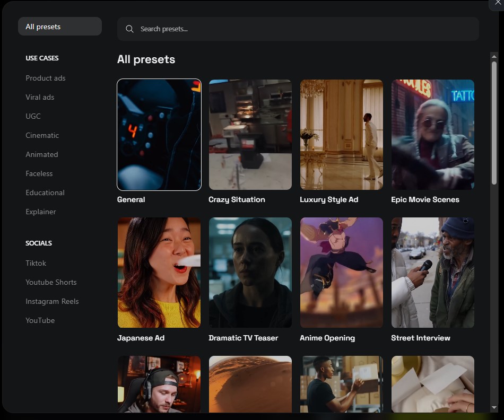504x420 pixels.
Task: Open Instagram Reels presets
Action: (x=52, y=301)
